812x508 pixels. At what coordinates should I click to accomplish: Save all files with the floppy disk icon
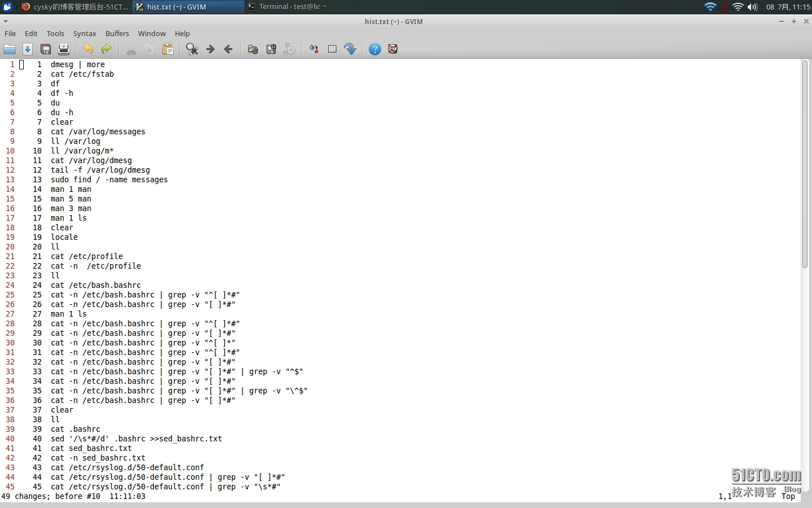[46, 49]
